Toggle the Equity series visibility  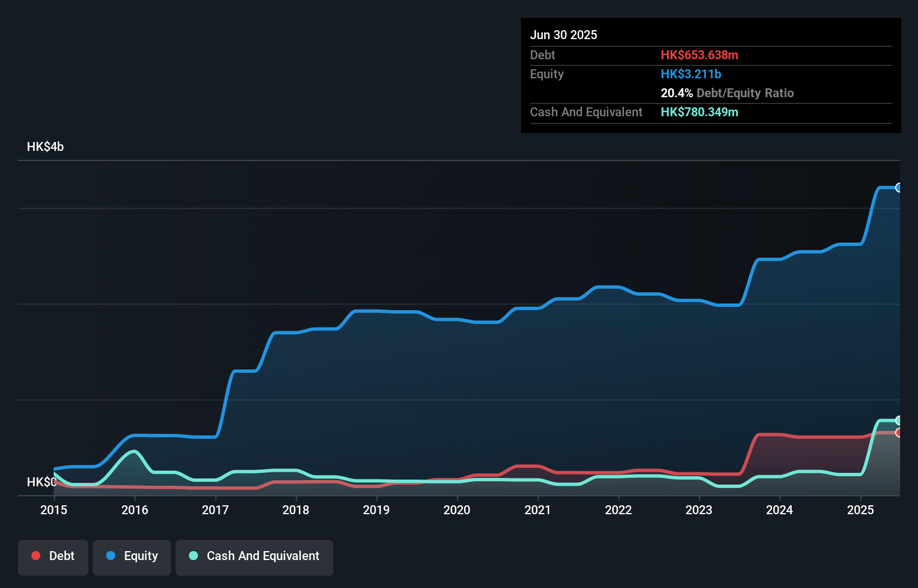click(131, 557)
